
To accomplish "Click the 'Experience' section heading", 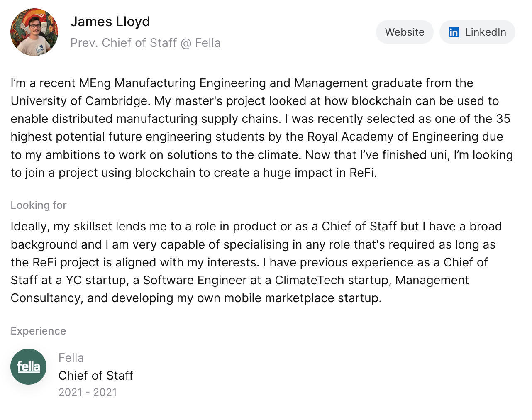I will click(x=38, y=331).
